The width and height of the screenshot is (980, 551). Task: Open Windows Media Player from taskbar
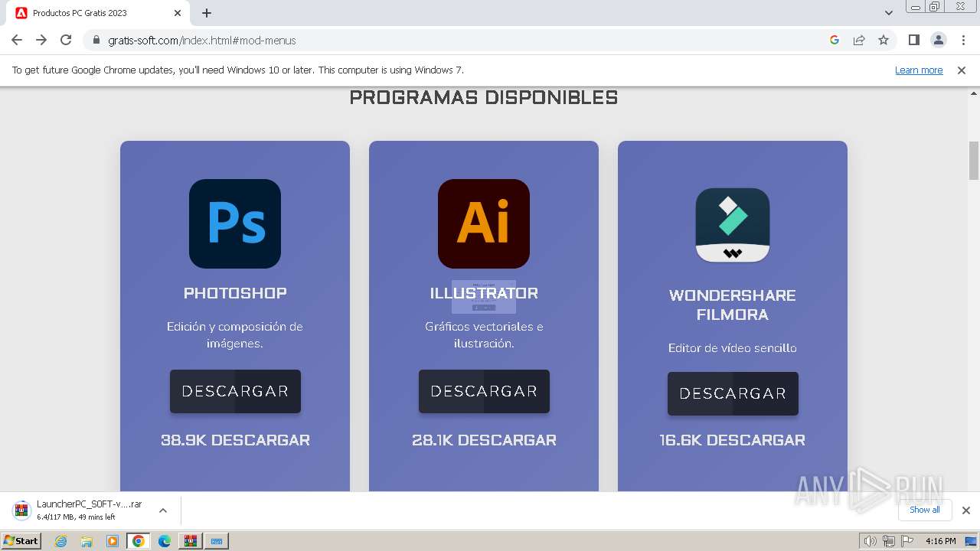[x=113, y=541]
